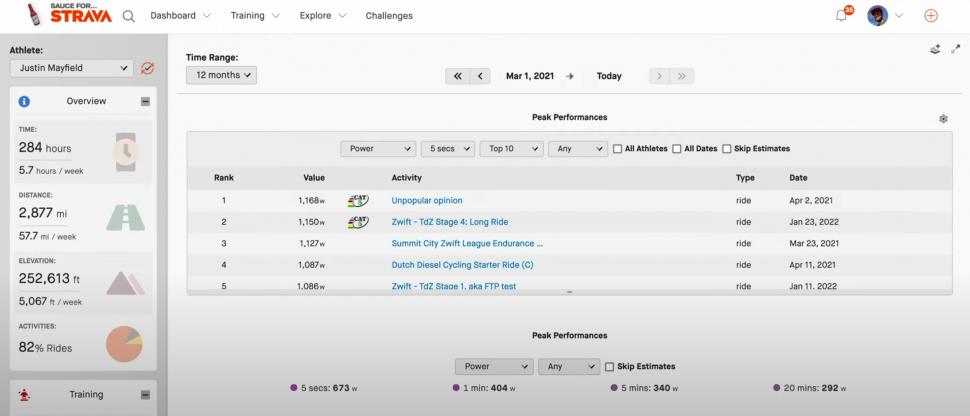Toggle the All Dates checkbox

(677, 149)
